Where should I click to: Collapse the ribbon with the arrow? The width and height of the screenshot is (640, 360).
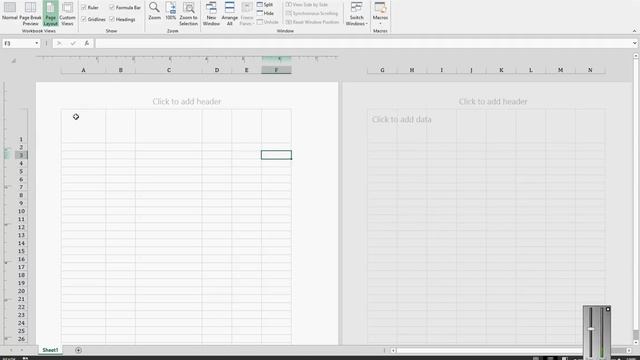point(634,31)
